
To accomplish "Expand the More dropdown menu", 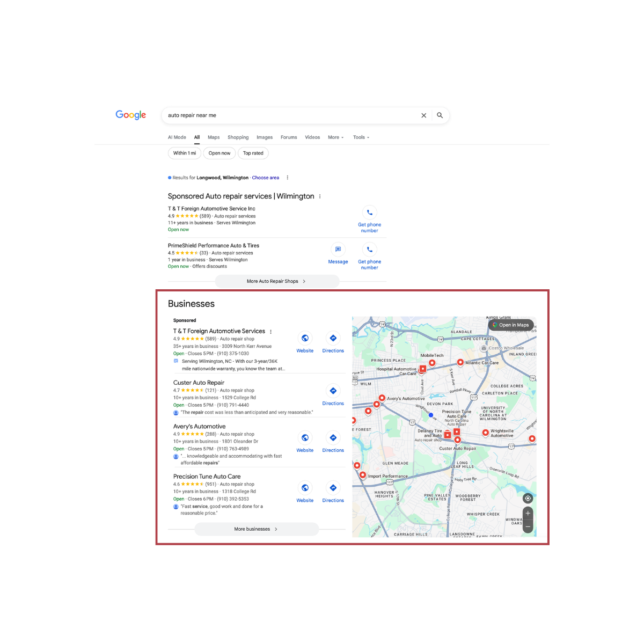I will (335, 137).
